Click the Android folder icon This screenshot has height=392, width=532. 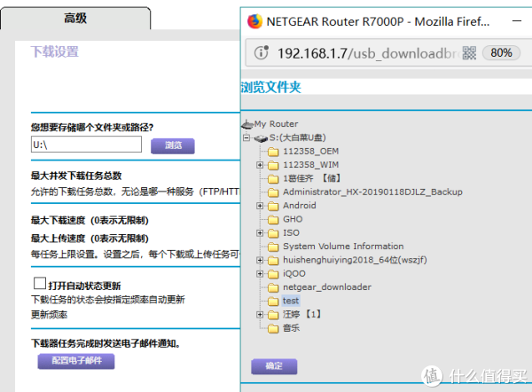[273, 206]
